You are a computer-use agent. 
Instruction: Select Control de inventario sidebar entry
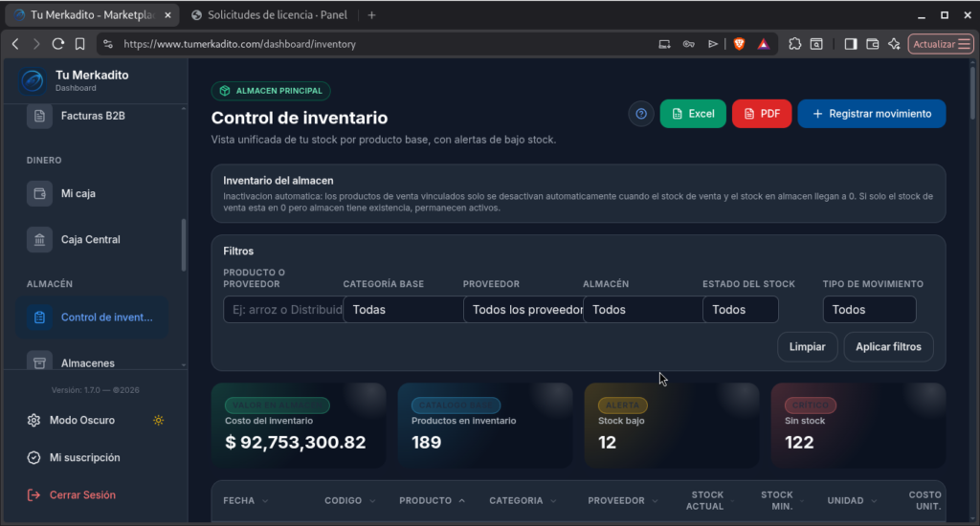click(93, 318)
